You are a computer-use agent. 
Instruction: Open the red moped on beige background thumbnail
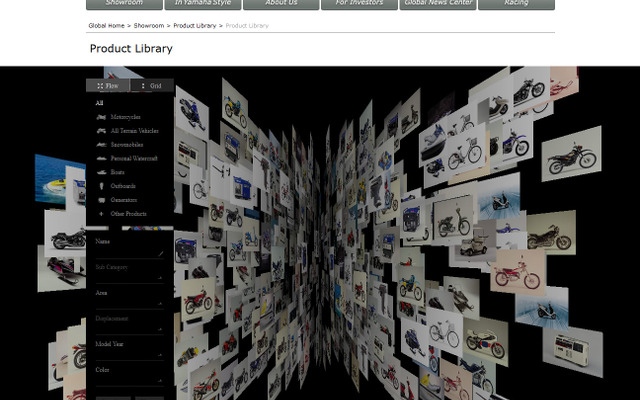(518, 272)
